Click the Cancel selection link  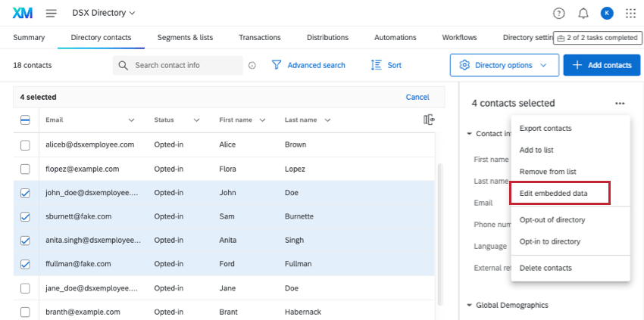pos(417,97)
